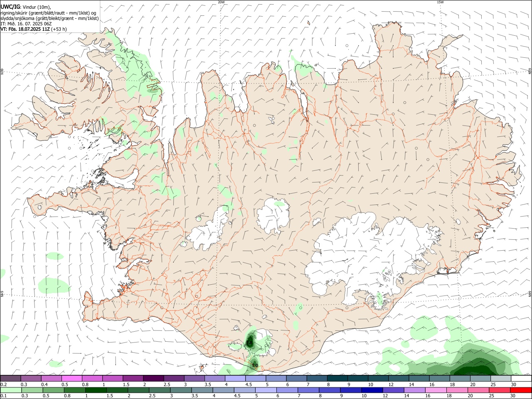532x399 pixels.
Task: Click the Hofsjökull glacier in central Iceland
Action: [273, 215]
